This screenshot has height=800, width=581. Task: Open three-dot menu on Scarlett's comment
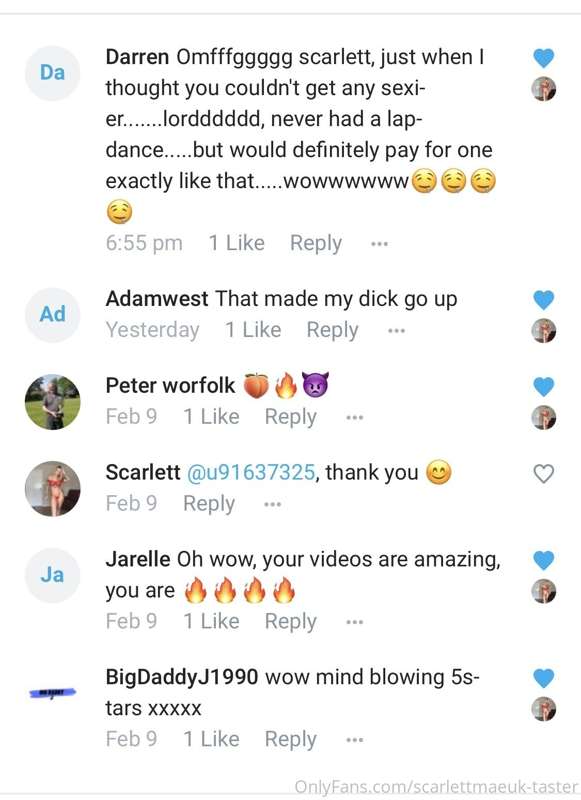[272, 505]
